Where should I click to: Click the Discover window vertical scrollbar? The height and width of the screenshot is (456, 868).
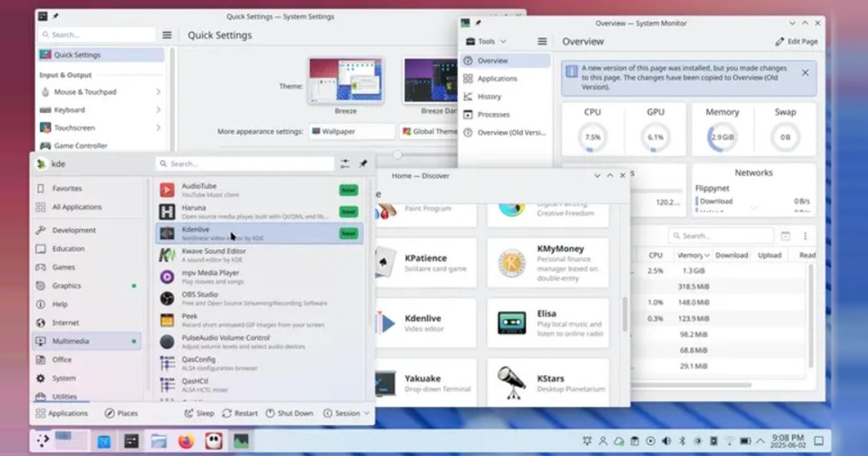(x=624, y=313)
